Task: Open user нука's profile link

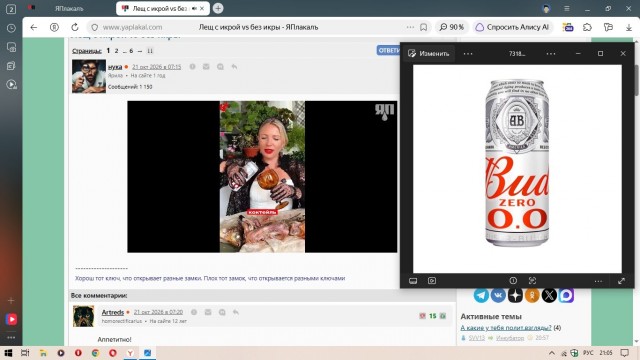Action: tap(115, 67)
